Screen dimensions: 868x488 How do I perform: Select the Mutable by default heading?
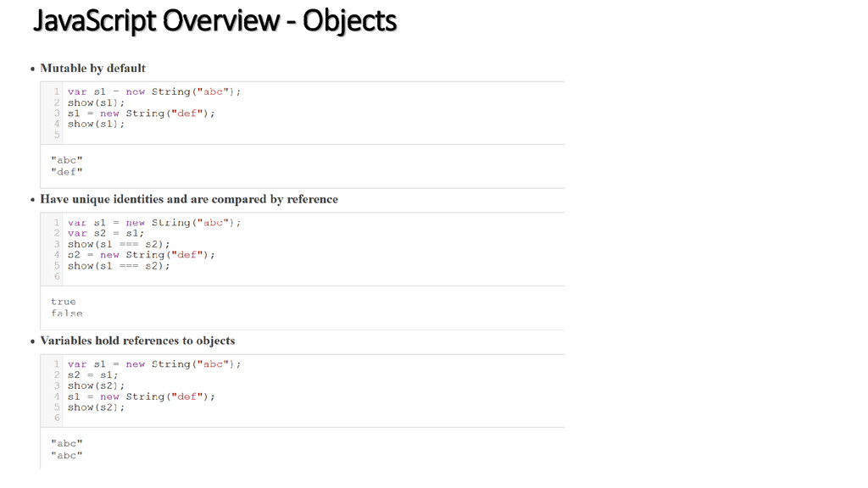(93, 69)
